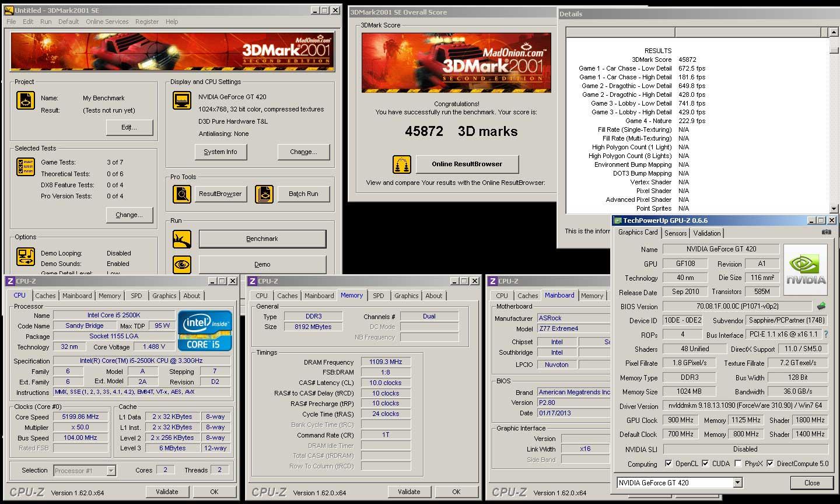Viewport: 840px width, 504px height.
Task: Click the GPU-Z title bar icon
Action: click(618, 220)
